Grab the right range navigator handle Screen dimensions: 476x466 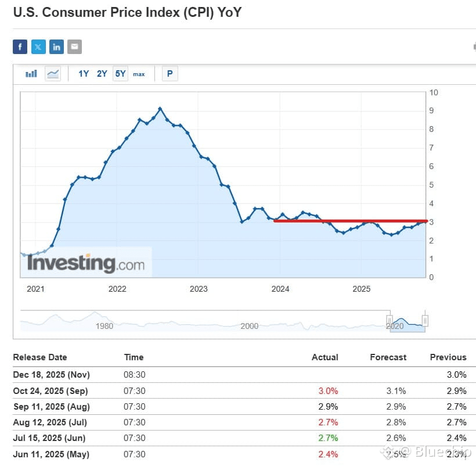(x=425, y=321)
